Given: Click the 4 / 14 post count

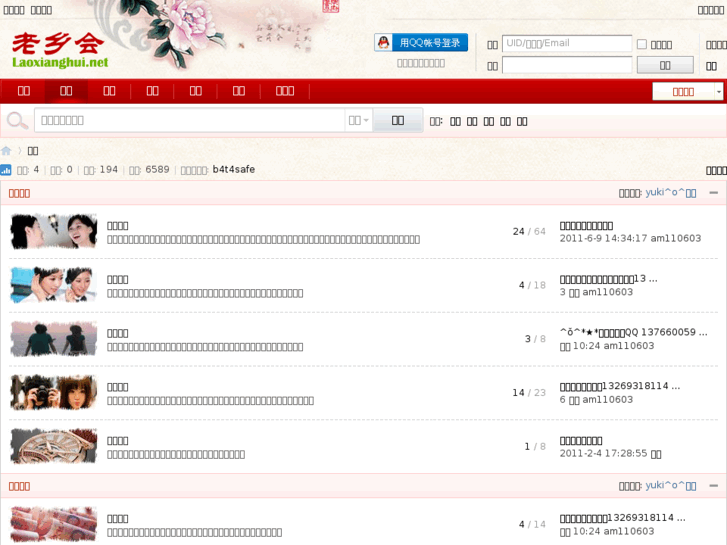Looking at the screenshot, I should [x=532, y=525].
